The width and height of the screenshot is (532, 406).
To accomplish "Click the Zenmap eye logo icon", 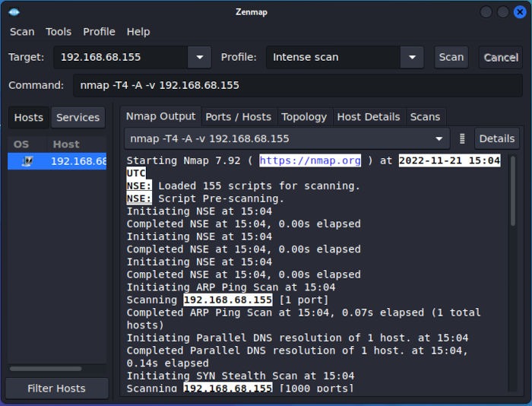I will (x=14, y=12).
